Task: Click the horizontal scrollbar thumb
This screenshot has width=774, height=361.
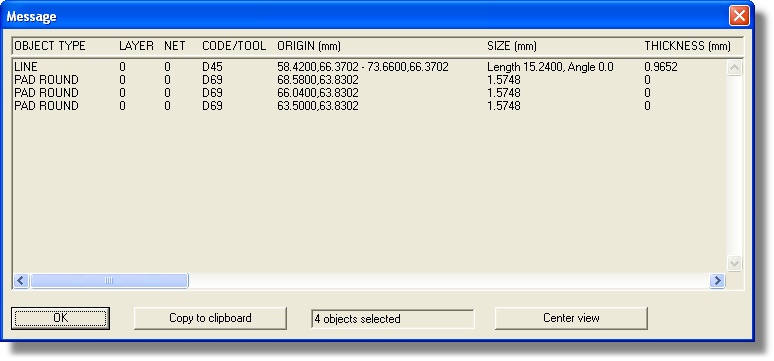Action: pos(109,281)
